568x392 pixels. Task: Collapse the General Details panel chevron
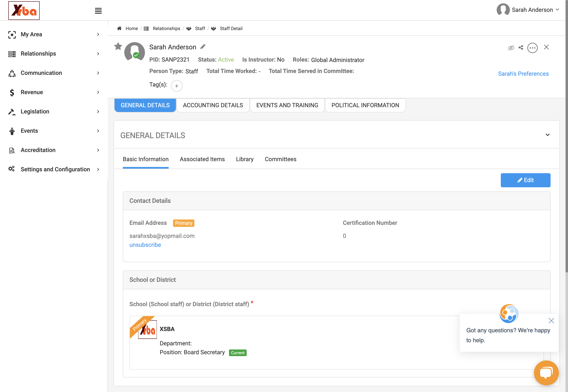click(x=548, y=135)
